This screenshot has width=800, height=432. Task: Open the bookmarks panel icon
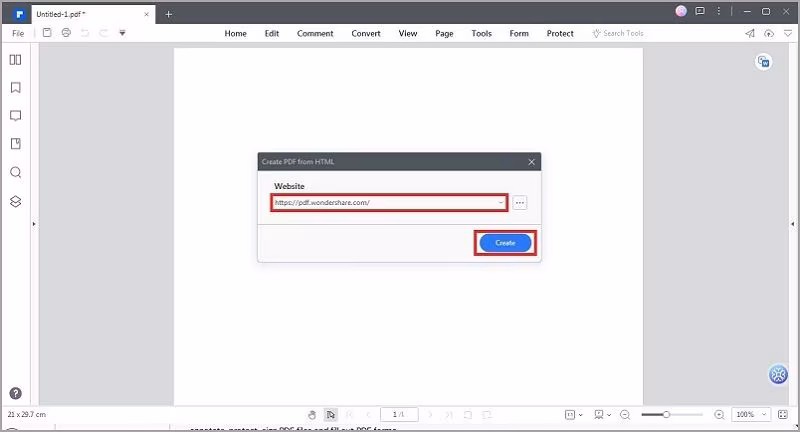point(16,88)
